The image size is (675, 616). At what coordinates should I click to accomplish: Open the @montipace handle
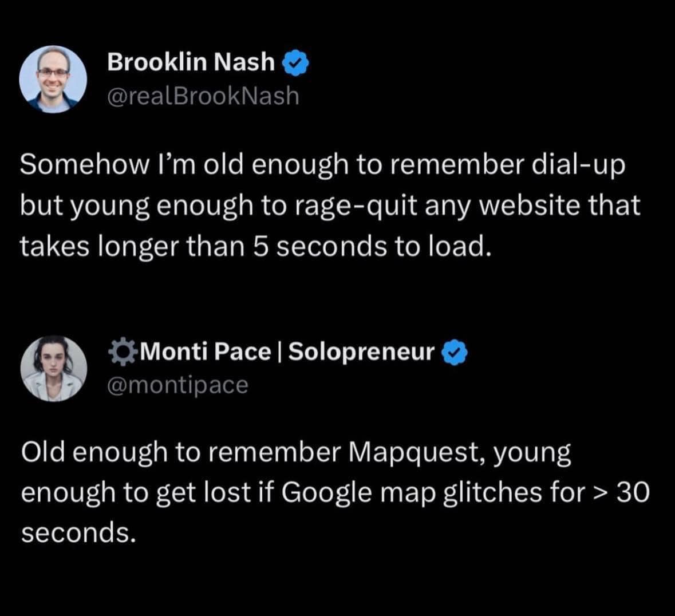pyautogui.click(x=177, y=385)
